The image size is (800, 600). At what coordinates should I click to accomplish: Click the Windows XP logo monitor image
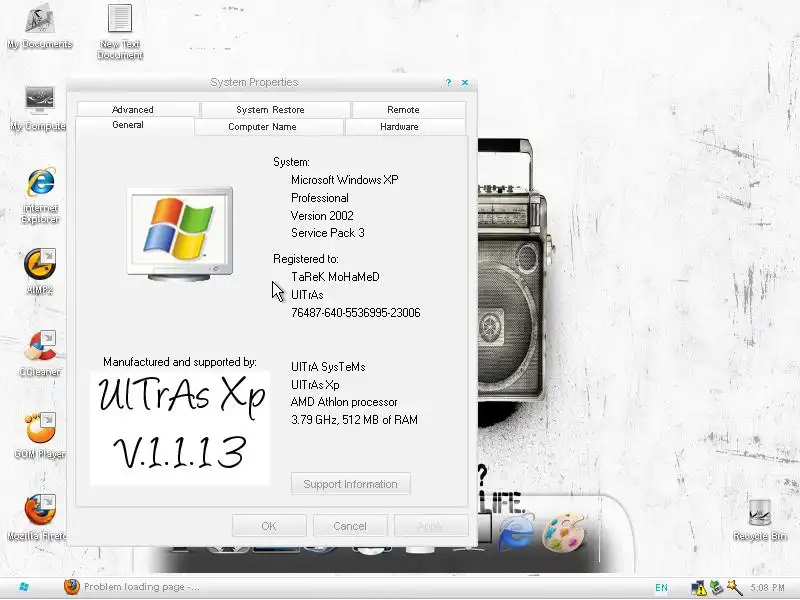click(180, 234)
